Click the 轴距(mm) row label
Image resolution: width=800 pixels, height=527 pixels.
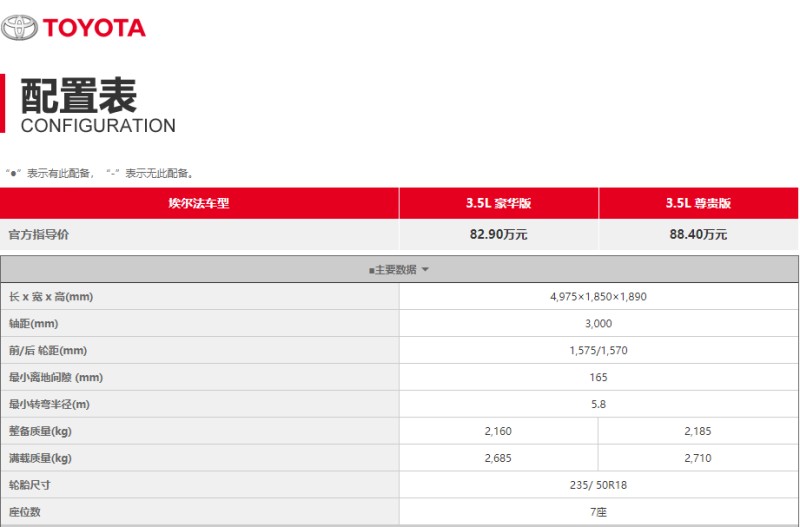(34, 323)
